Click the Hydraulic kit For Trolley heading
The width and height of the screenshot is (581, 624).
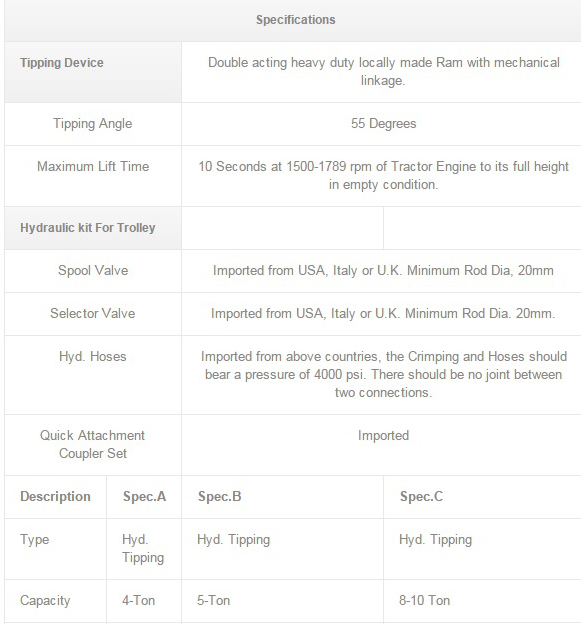(x=88, y=228)
